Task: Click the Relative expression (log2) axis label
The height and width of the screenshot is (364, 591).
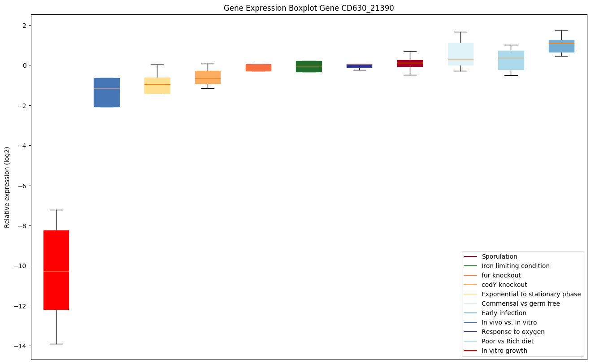Action: (x=7, y=187)
